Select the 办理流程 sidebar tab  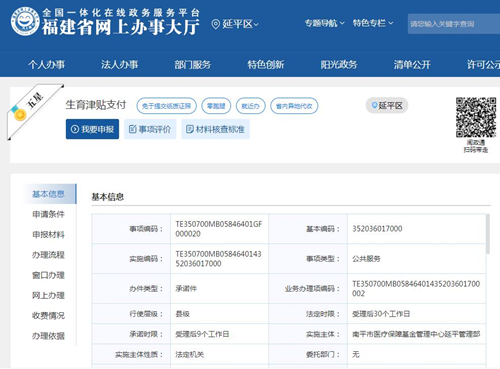pos(49,255)
